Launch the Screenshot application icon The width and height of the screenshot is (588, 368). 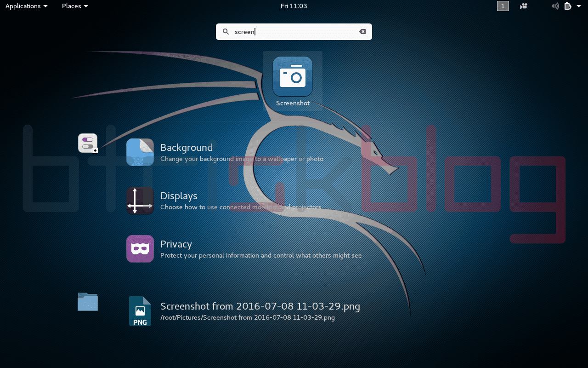point(293,76)
